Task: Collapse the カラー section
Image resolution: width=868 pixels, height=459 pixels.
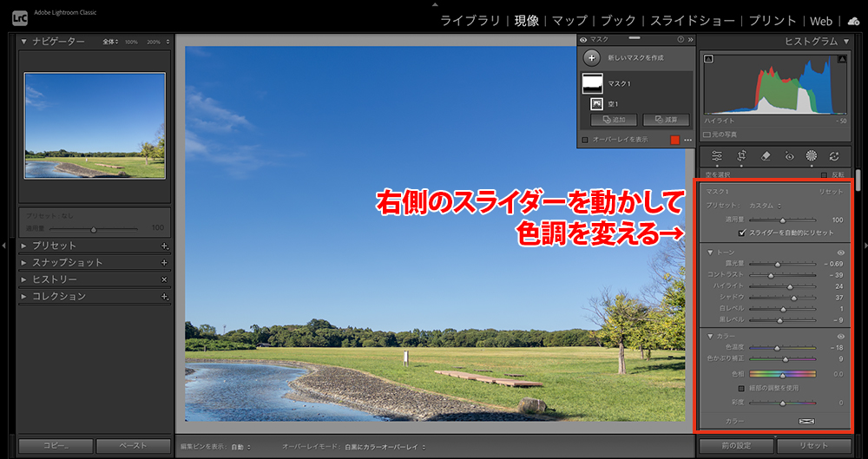Action: [x=710, y=336]
